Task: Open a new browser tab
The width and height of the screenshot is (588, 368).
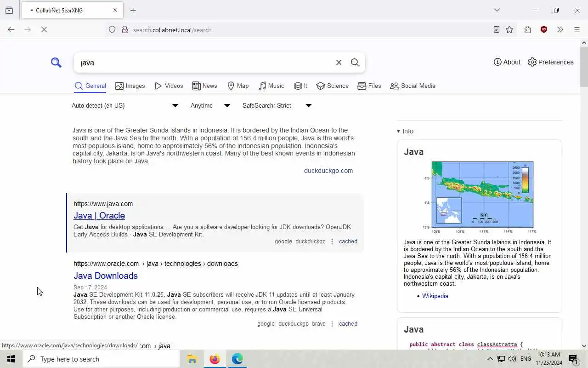Action: tap(133, 10)
